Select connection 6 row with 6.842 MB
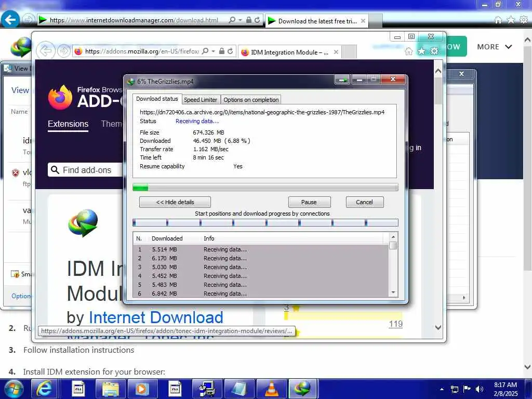This screenshot has height=399, width=532. click(x=261, y=294)
